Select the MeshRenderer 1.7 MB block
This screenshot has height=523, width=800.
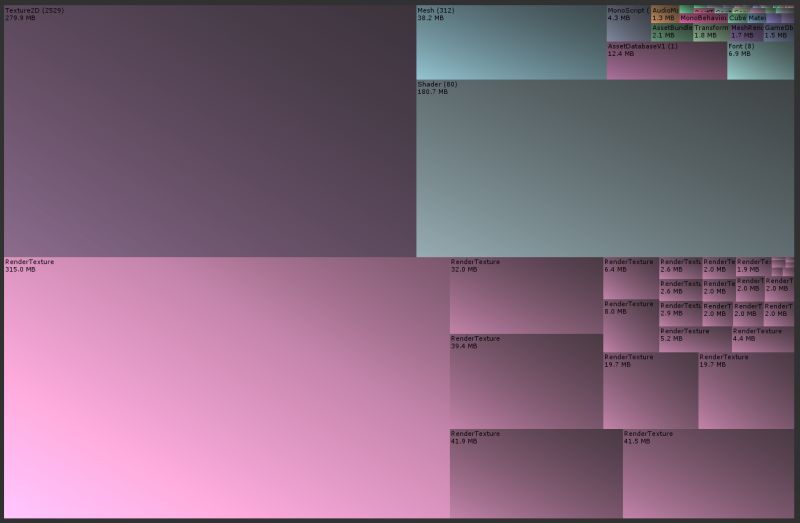[x=746, y=32]
